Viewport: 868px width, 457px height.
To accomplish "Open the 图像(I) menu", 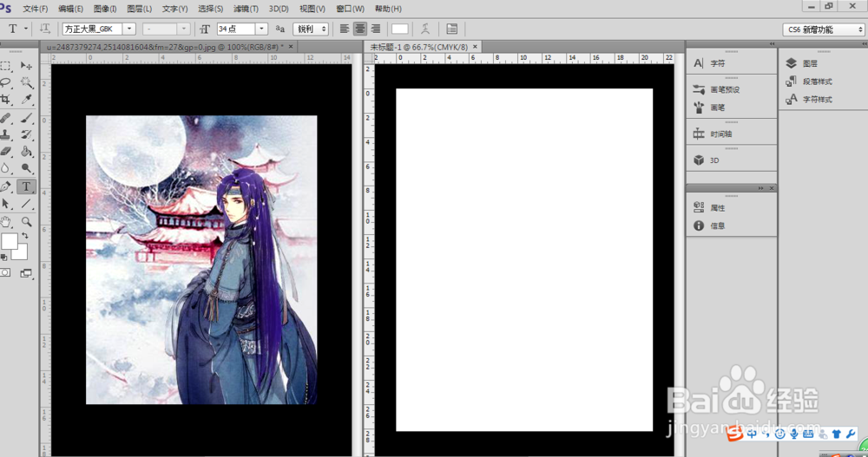I will [105, 9].
